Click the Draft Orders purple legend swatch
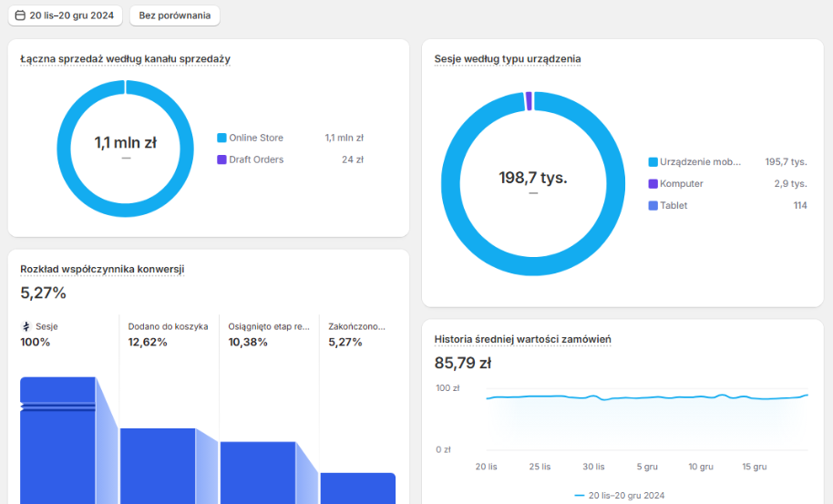This screenshot has width=833, height=504. point(221,160)
